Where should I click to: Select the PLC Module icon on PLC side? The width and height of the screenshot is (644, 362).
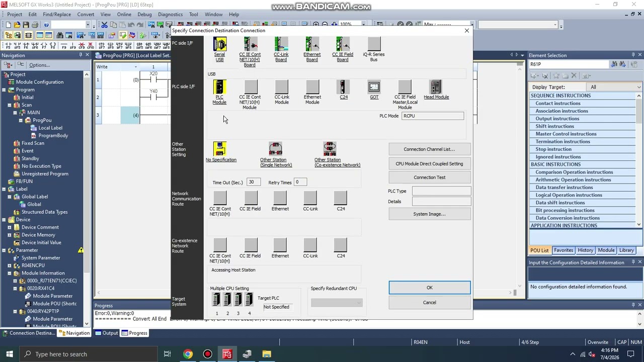click(220, 87)
